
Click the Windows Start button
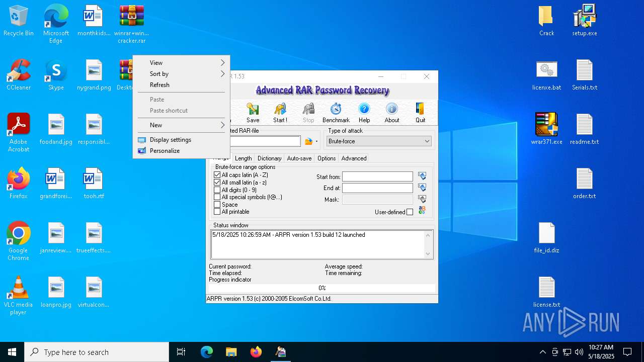click(12, 352)
